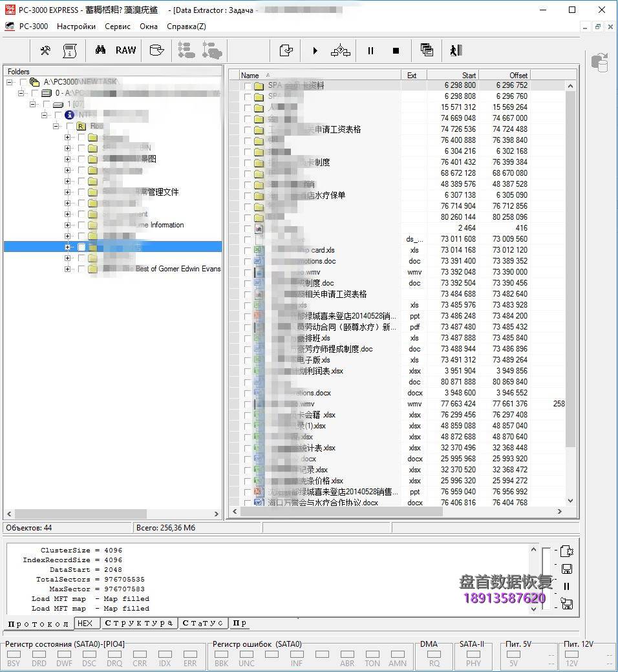618x672 pixels.
Task: Tick the checkbox for 'card.xls' file
Action: pos(248,251)
